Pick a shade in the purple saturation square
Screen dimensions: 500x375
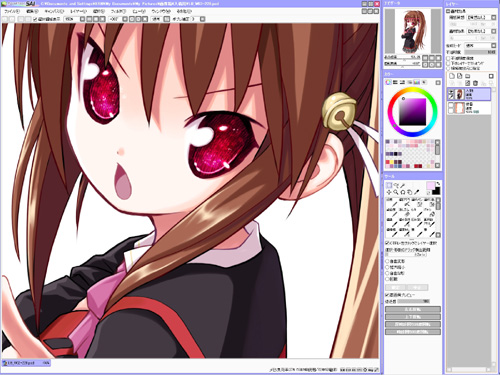(413, 112)
